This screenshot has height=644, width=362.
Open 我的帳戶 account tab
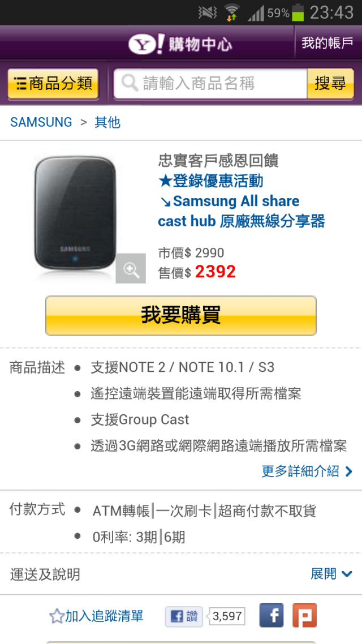coord(327,43)
